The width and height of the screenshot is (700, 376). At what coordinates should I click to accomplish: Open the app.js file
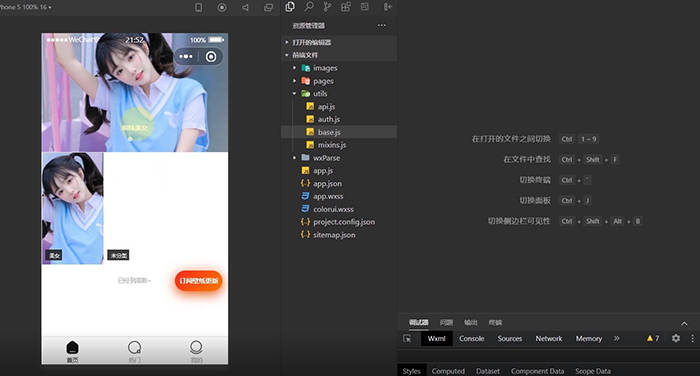(339, 171)
